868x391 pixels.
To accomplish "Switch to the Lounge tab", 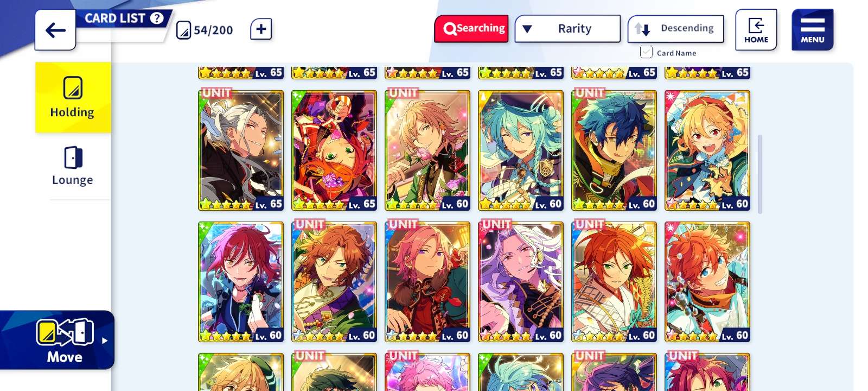I will (x=73, y=166).
